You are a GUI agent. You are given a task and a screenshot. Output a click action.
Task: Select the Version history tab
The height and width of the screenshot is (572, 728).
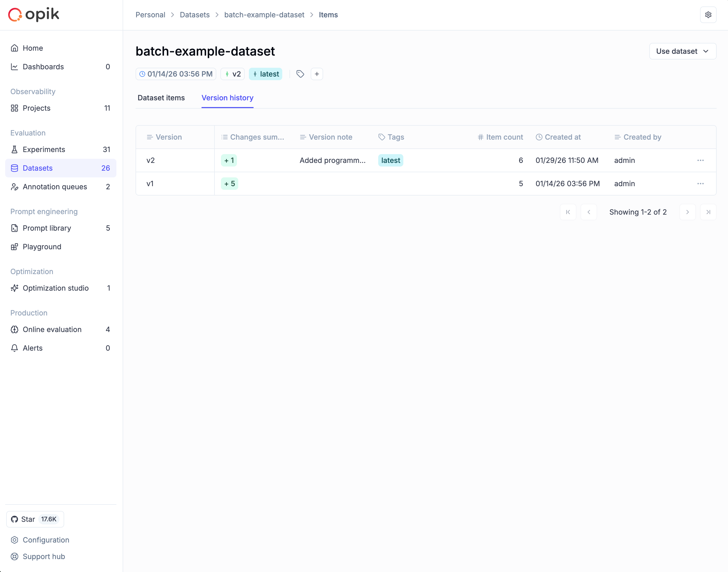click(227, 98)
